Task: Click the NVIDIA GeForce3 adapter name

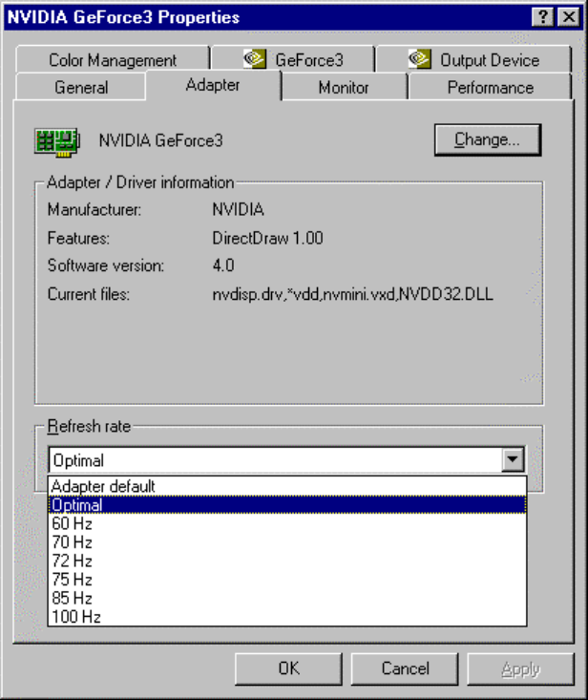Action: (160, 140)
